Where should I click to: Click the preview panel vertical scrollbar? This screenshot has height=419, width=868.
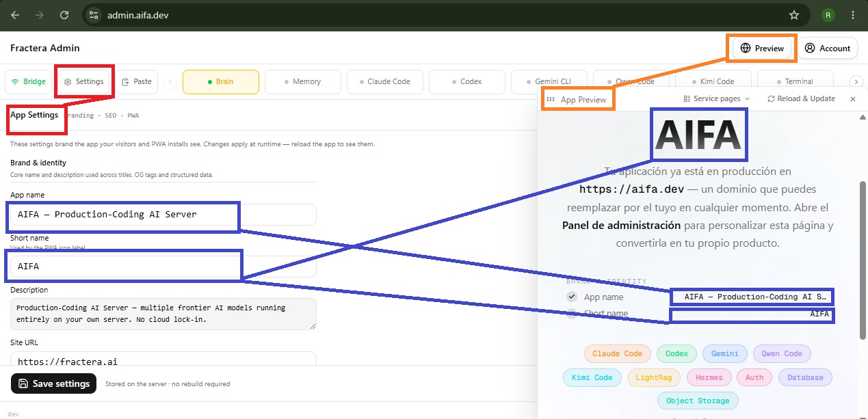click(863, 260)
